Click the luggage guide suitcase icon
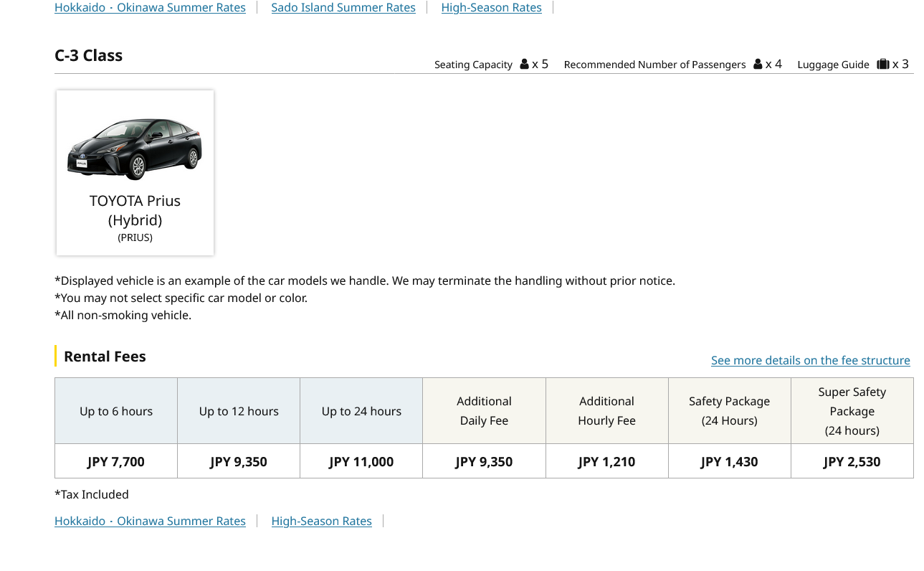 (882, 65)
